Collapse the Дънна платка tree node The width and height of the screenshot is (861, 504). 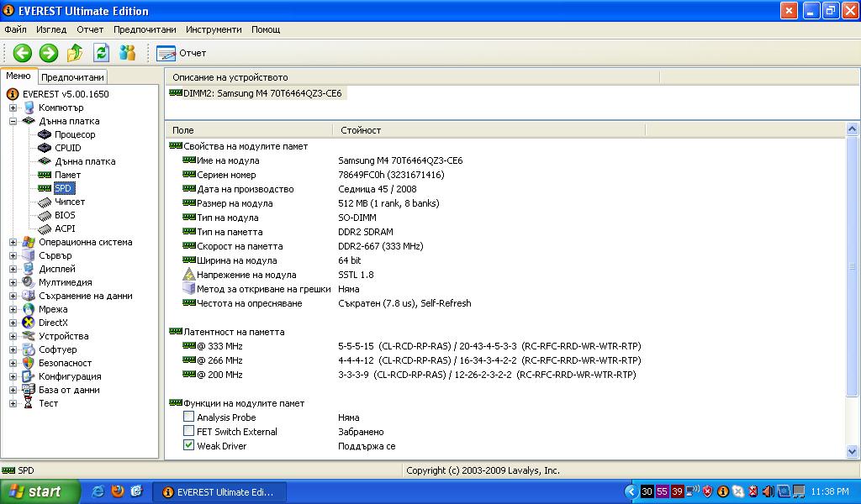(13, 121)
